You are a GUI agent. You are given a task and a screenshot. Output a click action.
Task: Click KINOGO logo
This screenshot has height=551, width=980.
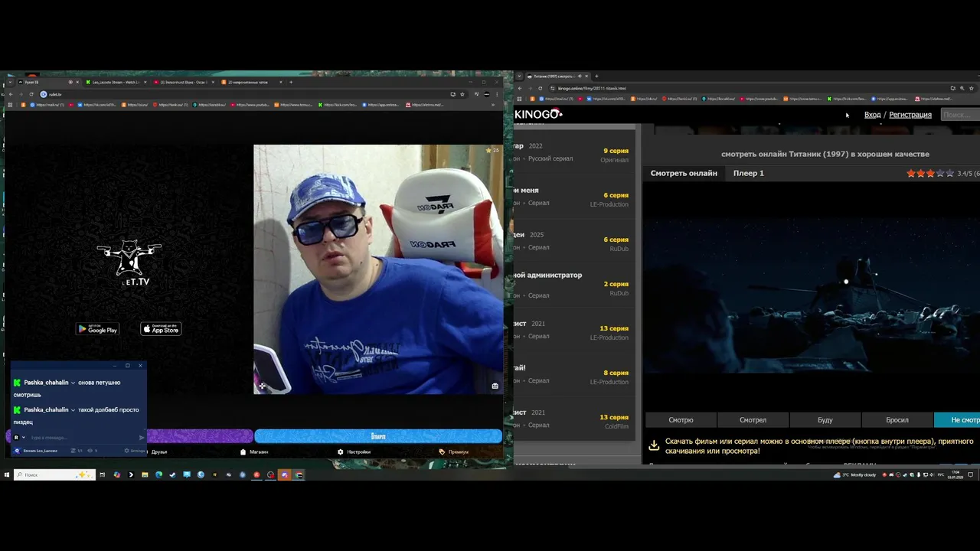pos(537,114)
